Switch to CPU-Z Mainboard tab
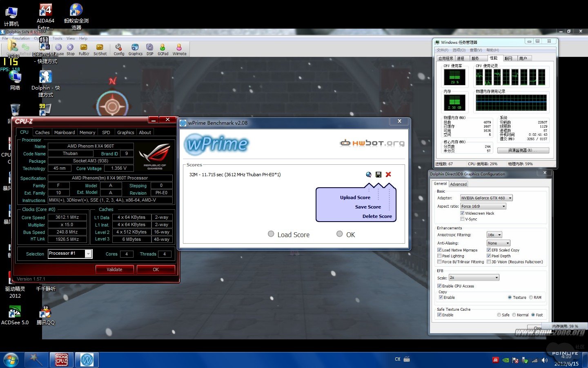Viewport: 588px width, 368px height. coord(65,132)
